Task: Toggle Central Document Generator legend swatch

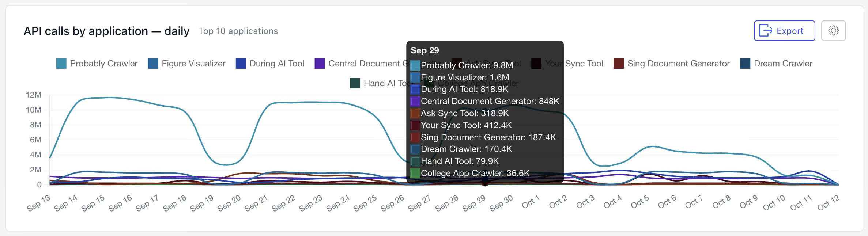Action: 320,64
